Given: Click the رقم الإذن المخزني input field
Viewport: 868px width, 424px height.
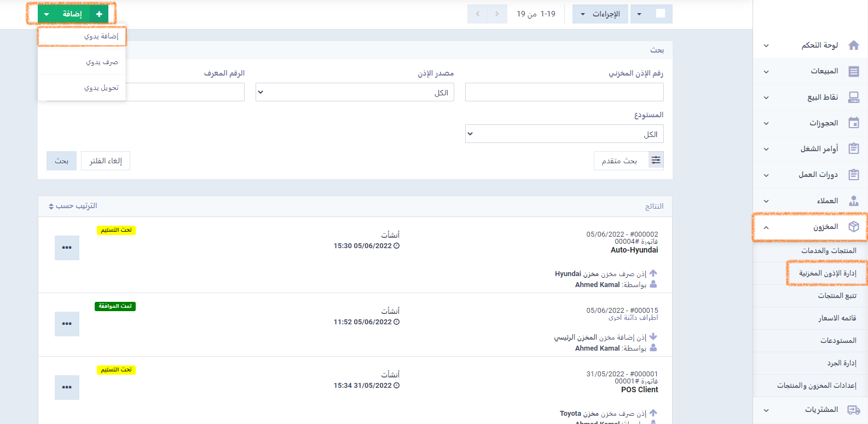Looking at the screenshot, I should coord(564,93).
